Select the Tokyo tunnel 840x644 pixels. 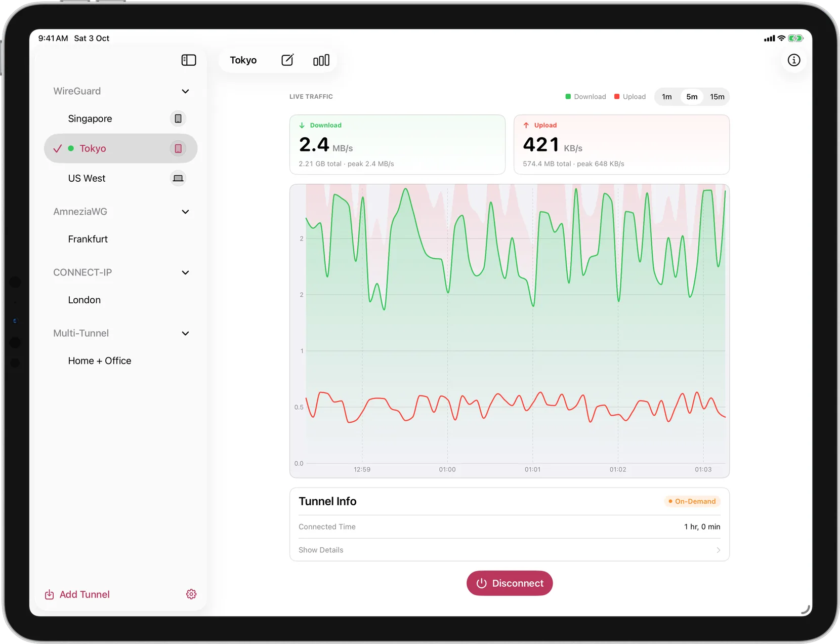(120, 148)
